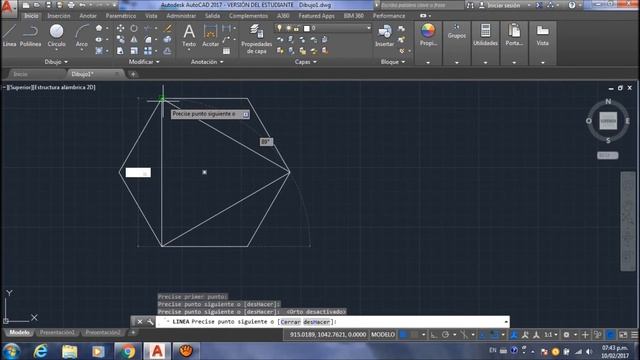Toggle Ortho mode in status bar
Viewport: 640px width, 360px height.
[x=434, y=335]
